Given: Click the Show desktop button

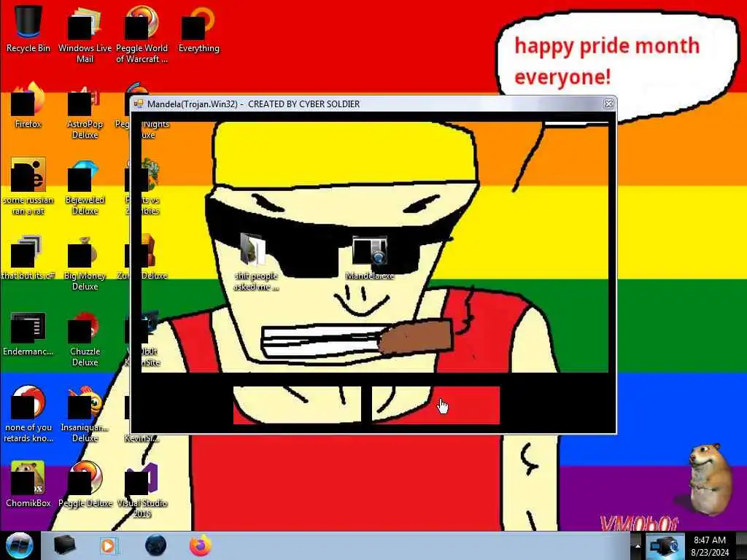Looking at the screenshot, I should [x=741, y=546].
